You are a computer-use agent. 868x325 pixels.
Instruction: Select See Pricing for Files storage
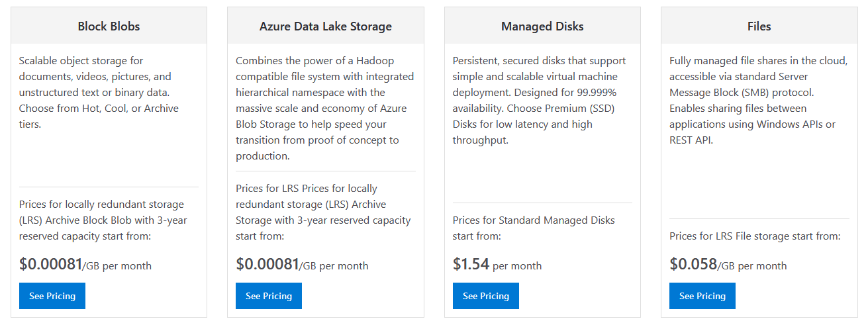[702, 296]
